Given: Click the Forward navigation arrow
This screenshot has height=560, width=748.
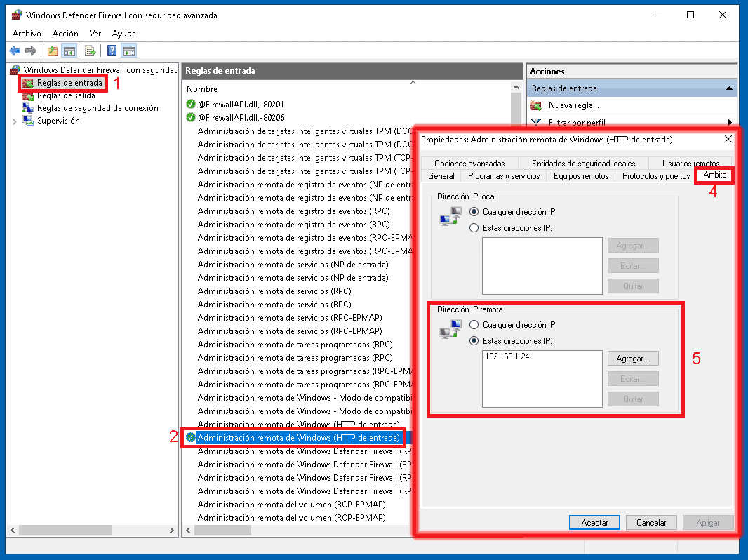Looking at the screenshot, I should coord(30,50).
